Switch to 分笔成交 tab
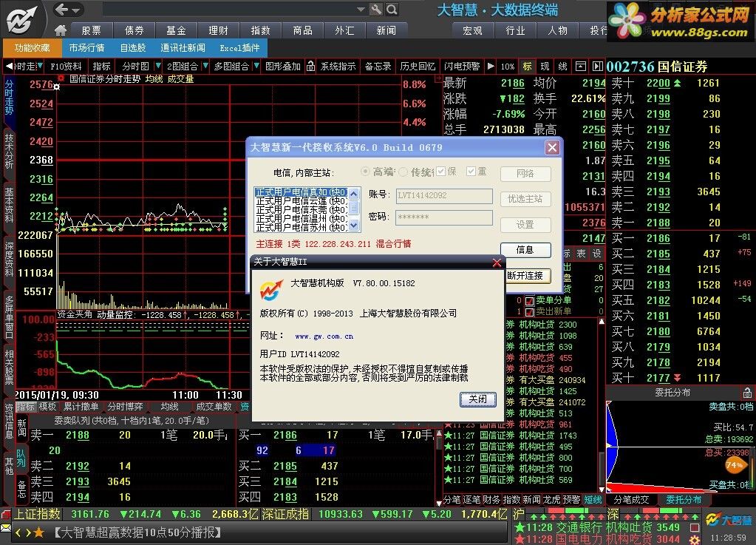 click(x=631, y=500)
